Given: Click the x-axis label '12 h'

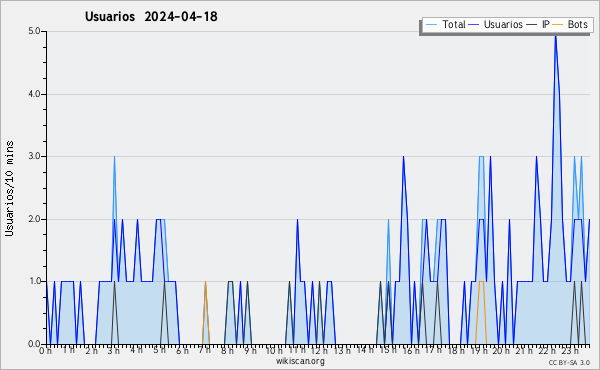Looking at the screenshot, I should [319, 351].
